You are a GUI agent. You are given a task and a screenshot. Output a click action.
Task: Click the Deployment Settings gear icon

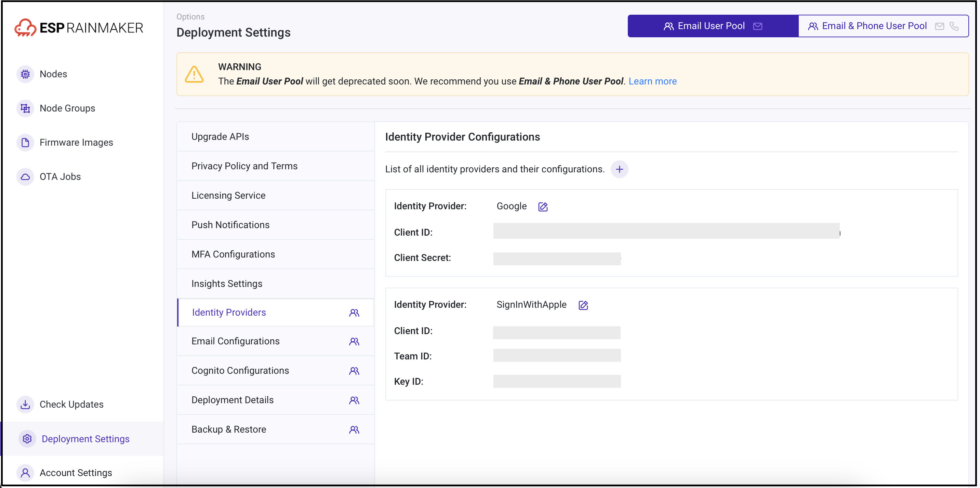(x=27, y=438)
